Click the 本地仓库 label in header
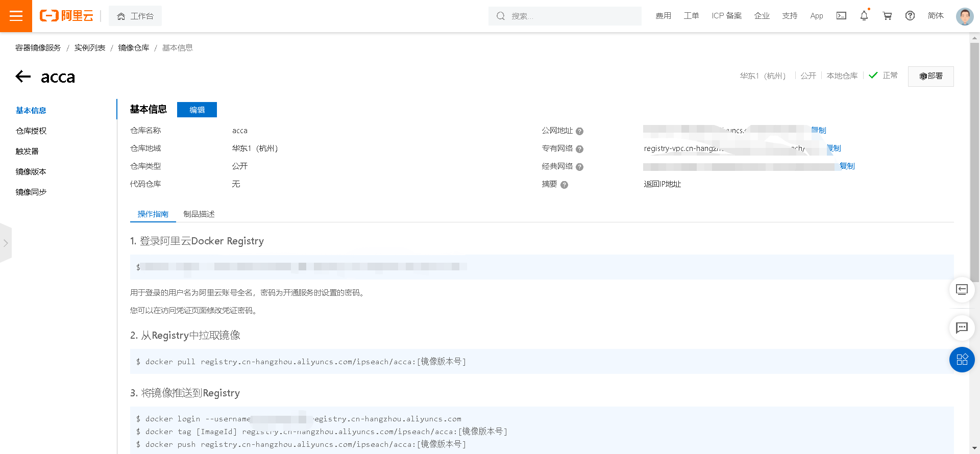This screenshot has width=980, height=454. point(842,76)
